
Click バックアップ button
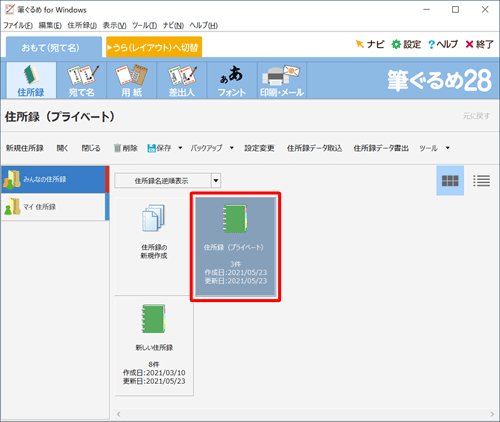[x=206, y=148]
